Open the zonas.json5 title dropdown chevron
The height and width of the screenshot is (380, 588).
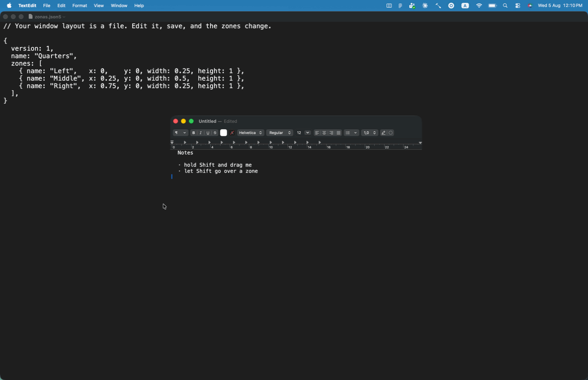(64, 17)
